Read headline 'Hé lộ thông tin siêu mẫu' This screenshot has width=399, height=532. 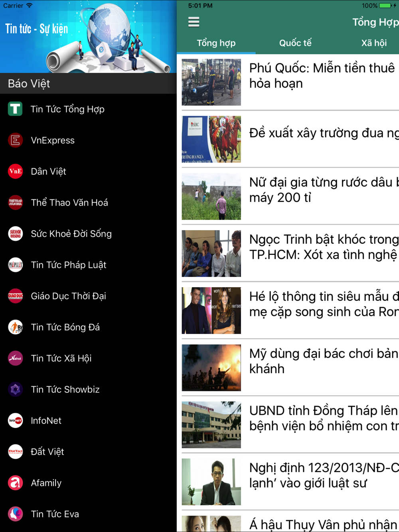pyautogui.click(x=324, y=304)
